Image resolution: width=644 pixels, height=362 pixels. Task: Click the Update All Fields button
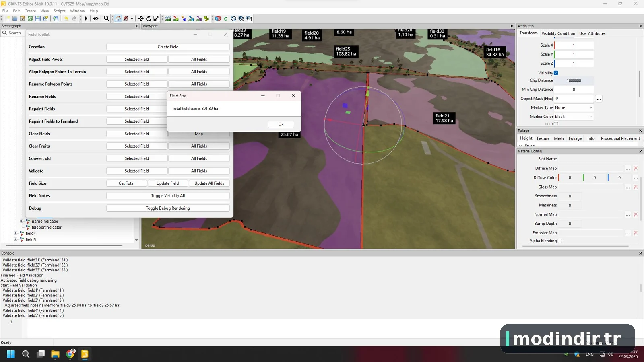(209, 183)
